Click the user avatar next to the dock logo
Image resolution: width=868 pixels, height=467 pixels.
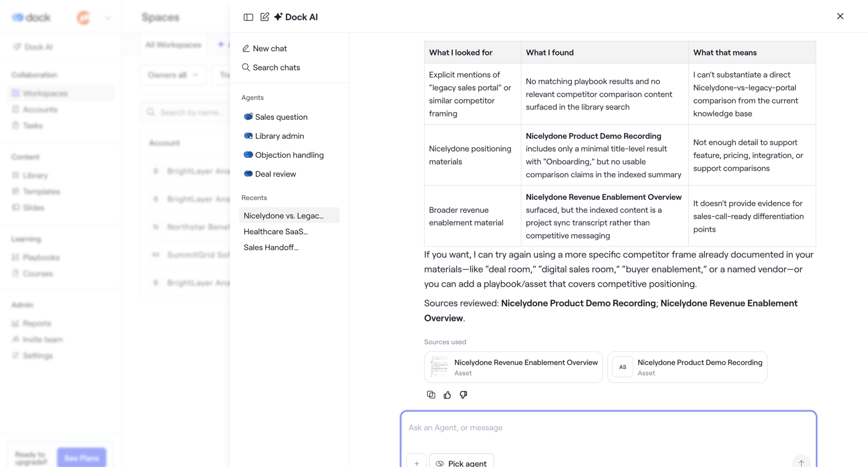coord(84,18)
